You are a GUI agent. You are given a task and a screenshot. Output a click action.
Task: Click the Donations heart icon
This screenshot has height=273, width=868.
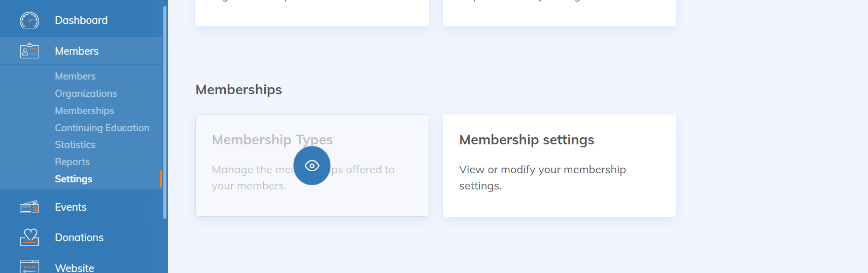pyautogui.click(x=29, y=238)
